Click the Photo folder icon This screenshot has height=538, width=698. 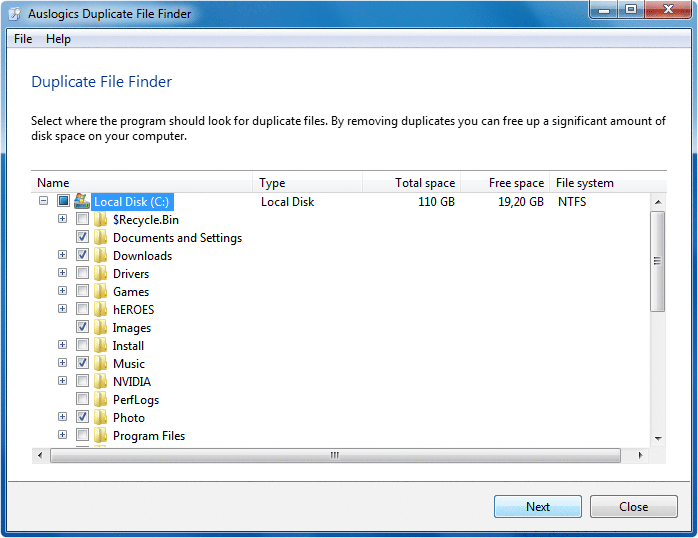pos(101,417)
